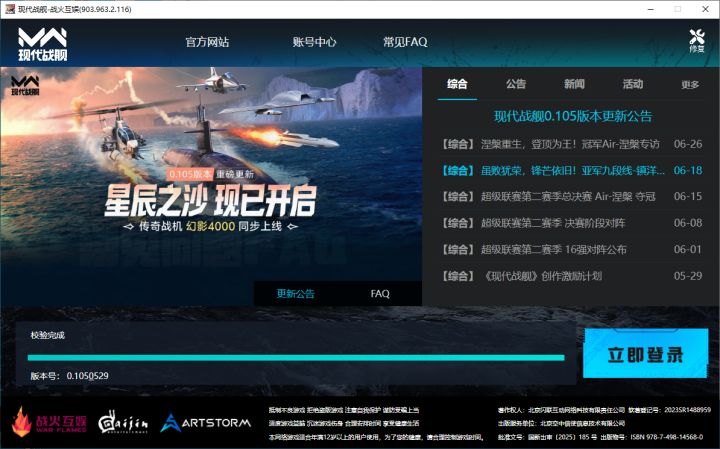
Task: Minimize the launcher window
Action: (x=651, y=9)
